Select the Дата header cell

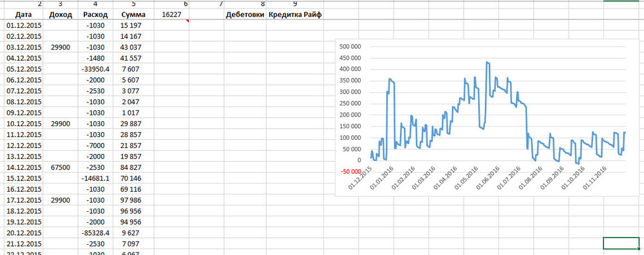pyautogui.click(x=24, y=15)
